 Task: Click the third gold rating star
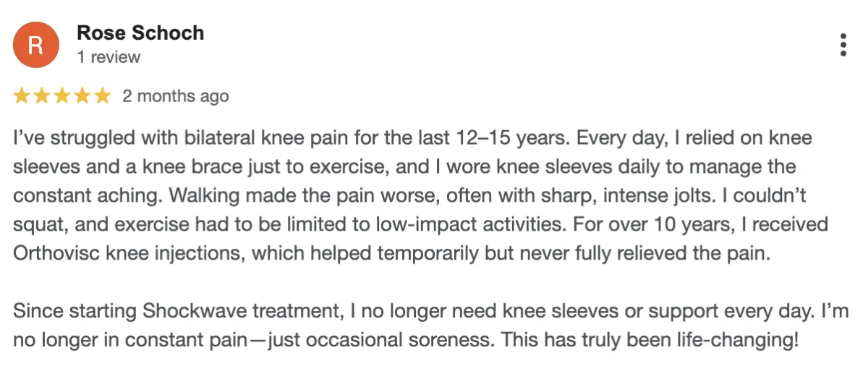[x=62, y=96]
